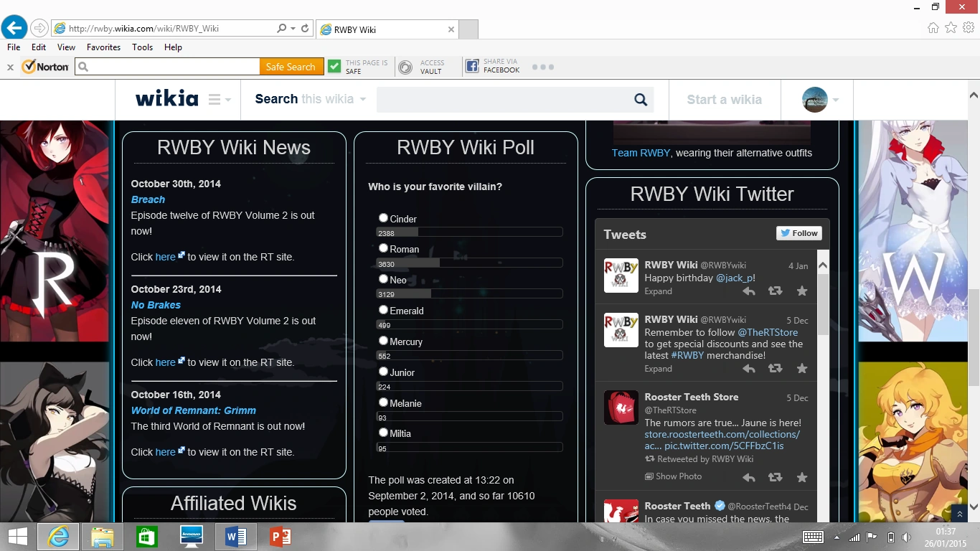Open the 'this wikia' search scope dropdown
Image resolution: width=980 pixels, height=551 pixels.
pyautogui.click(x=334, y=99)
